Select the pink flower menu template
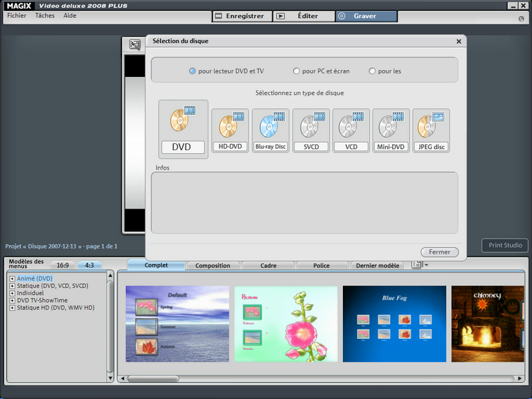This screenshot has width=532, height=399. pyautogui.click(x=286, y=324)
